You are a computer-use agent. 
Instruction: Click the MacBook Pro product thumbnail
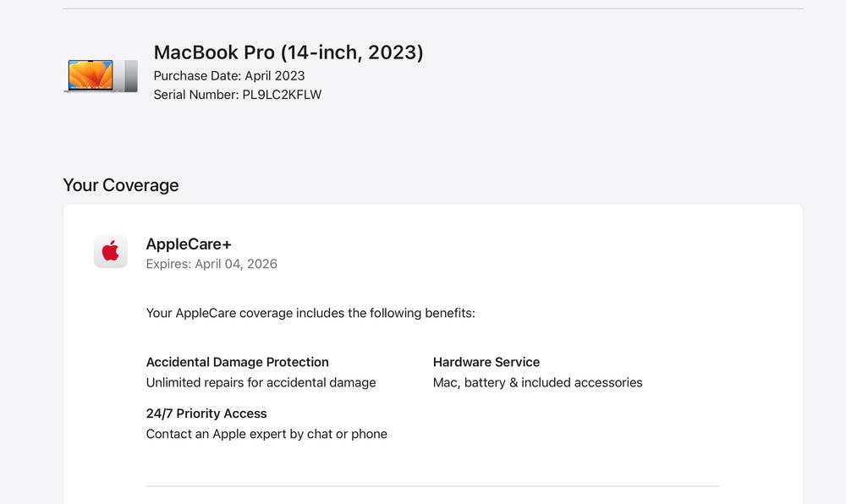point(101,75)
